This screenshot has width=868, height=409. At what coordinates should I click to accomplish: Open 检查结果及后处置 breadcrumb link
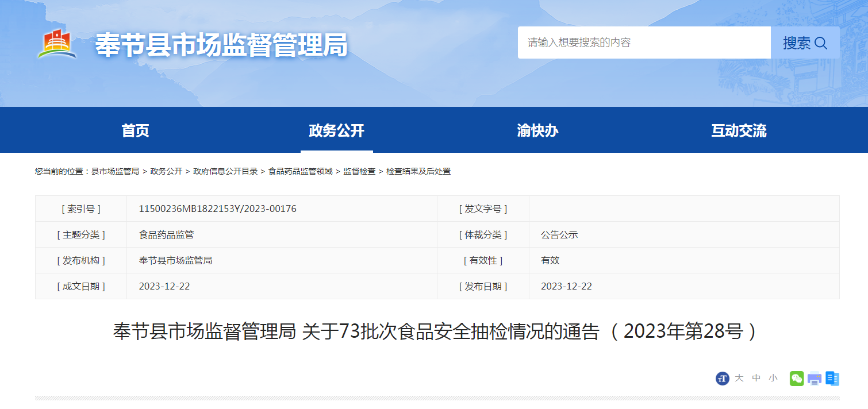click(x=418, y=171)
